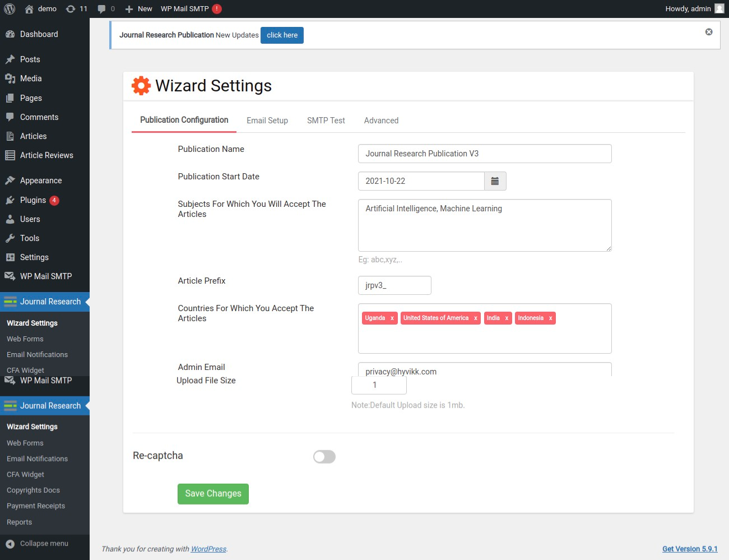Dismiss the Journal Research update notice

click(x=709, y=32)
